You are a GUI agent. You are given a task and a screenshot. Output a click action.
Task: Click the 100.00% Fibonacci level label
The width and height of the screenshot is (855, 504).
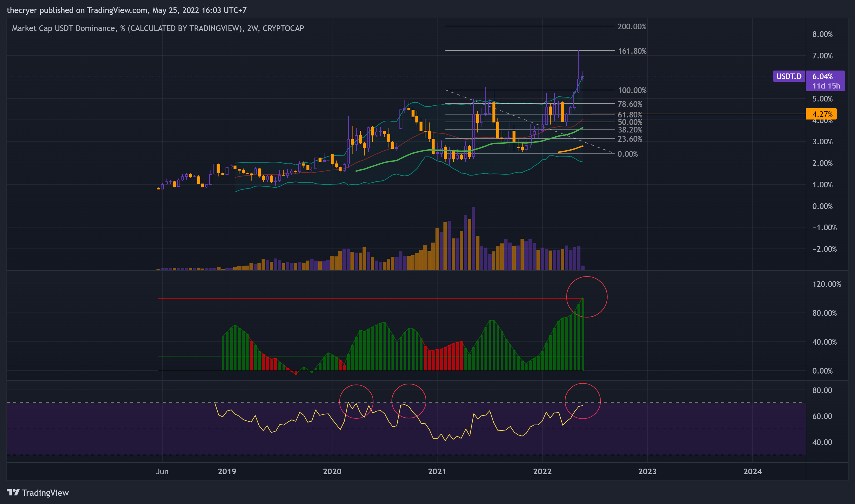pyautogui.click(x=632, y=90)
